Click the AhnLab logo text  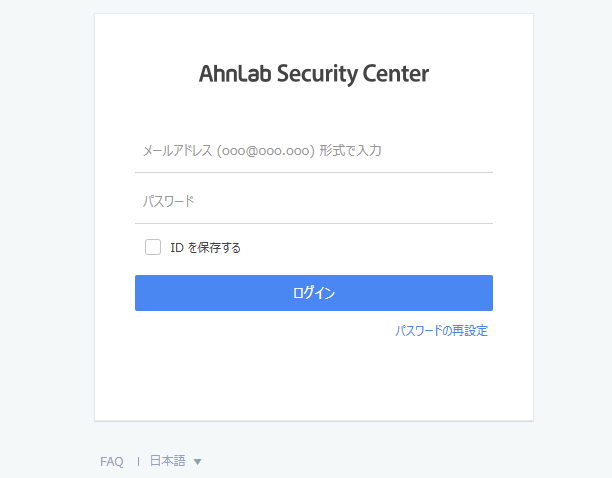point(314,74)
